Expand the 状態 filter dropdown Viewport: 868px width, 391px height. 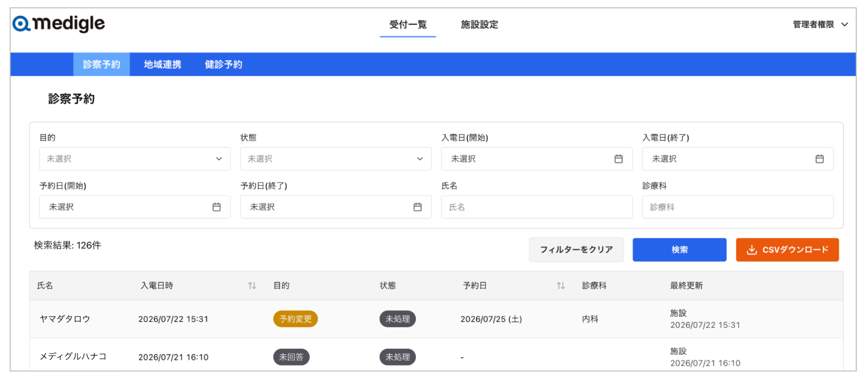335,159
